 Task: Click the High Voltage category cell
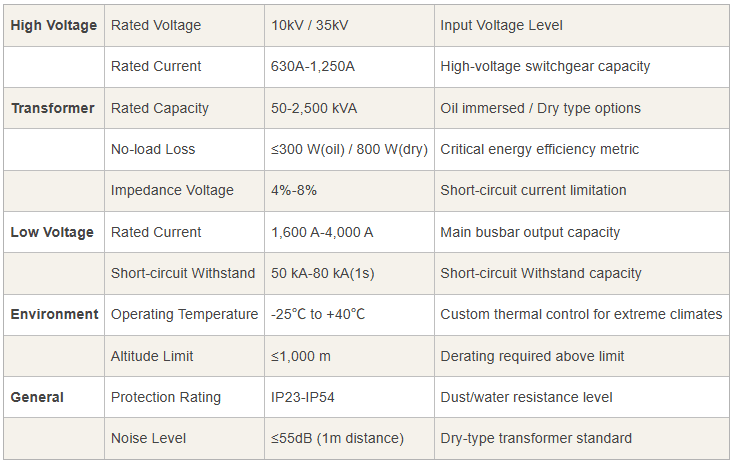click(54, 25)
